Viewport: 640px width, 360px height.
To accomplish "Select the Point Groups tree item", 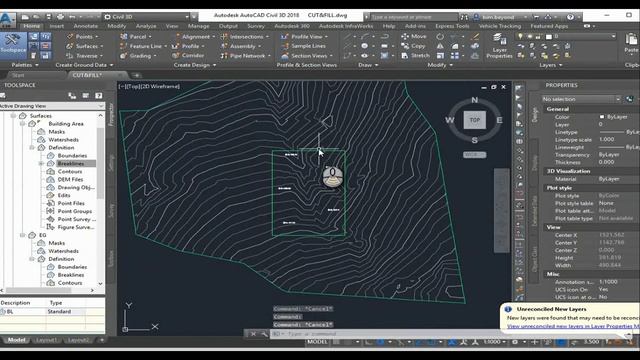I will tap(75, 211).
